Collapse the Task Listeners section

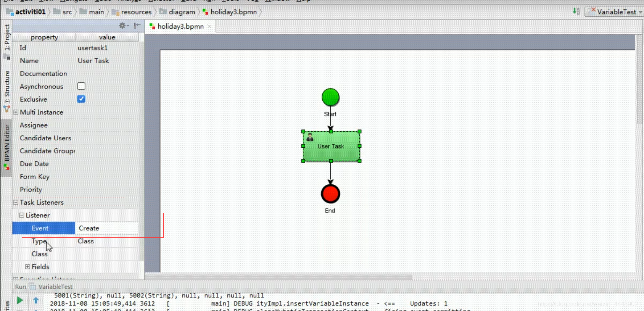[16, 202]
